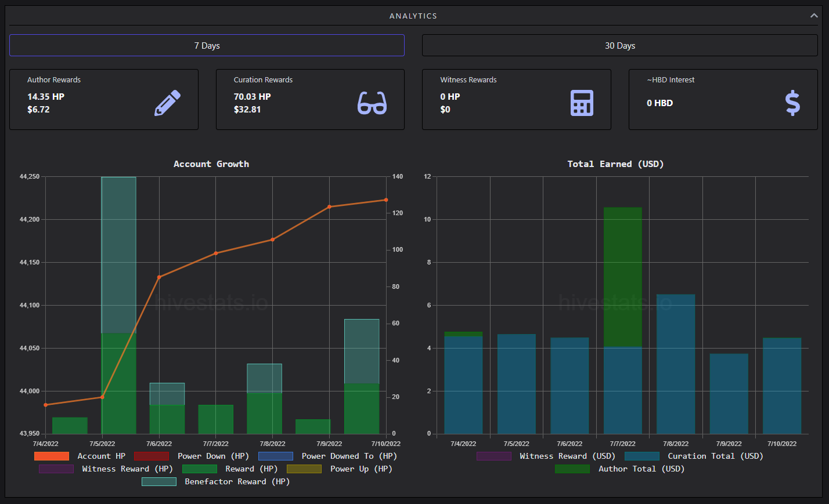Collapse the Analytics panel with the chevron
The height and width of the screenshot is (504, 829).
point(814,16)
